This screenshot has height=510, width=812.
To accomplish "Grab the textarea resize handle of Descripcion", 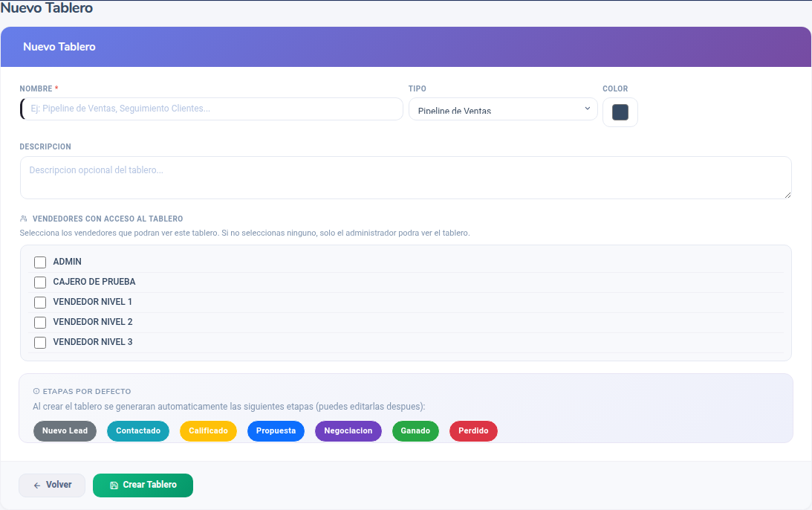I will click(x=787, y=195).
